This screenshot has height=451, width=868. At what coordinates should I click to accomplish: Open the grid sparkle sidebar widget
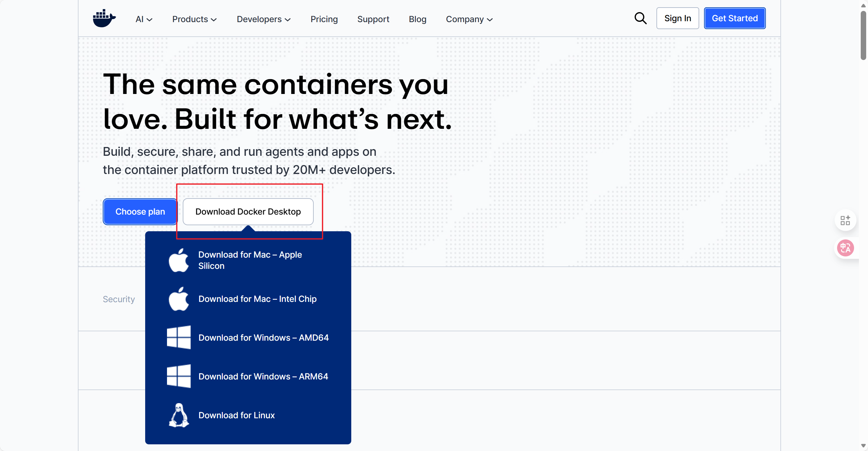pos(845,220)
